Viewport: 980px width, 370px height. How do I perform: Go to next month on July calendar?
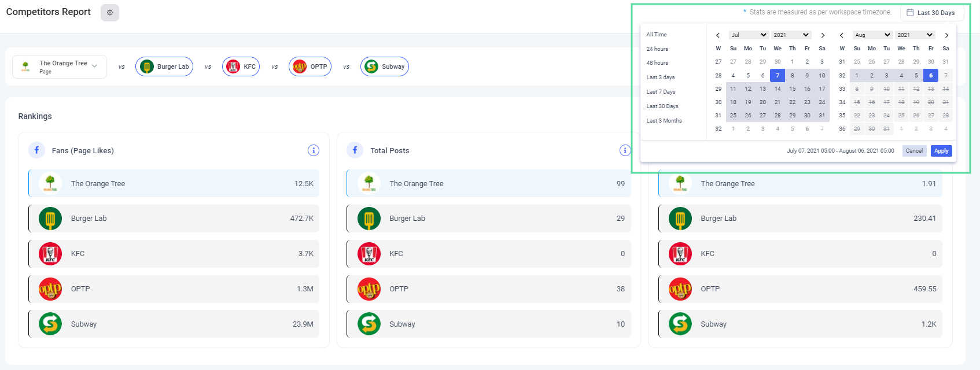point(823,35)
